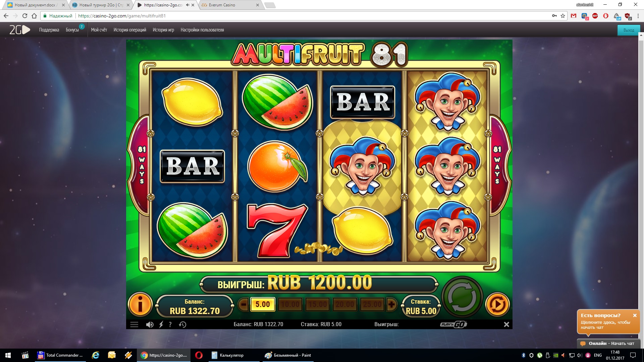Image resolution: width=644 pixels, height=362 pixels.
Task: Open История операций page
Action: pyautogui.click(x=130, y=30)
